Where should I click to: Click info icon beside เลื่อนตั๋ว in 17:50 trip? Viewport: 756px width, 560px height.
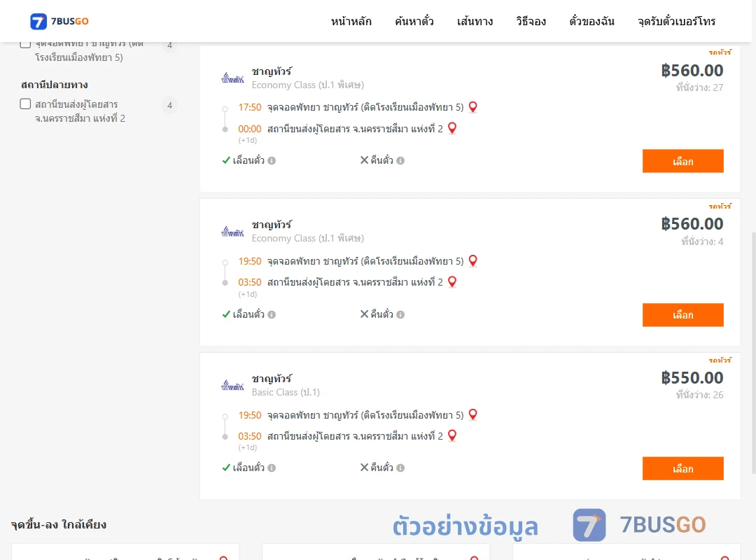point(272,160)
